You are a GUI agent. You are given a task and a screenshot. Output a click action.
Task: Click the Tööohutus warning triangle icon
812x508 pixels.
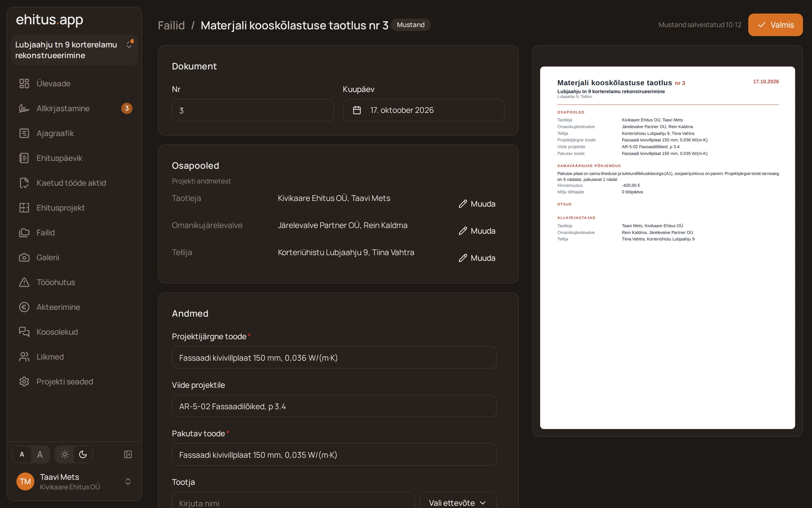tap(24, 282)
